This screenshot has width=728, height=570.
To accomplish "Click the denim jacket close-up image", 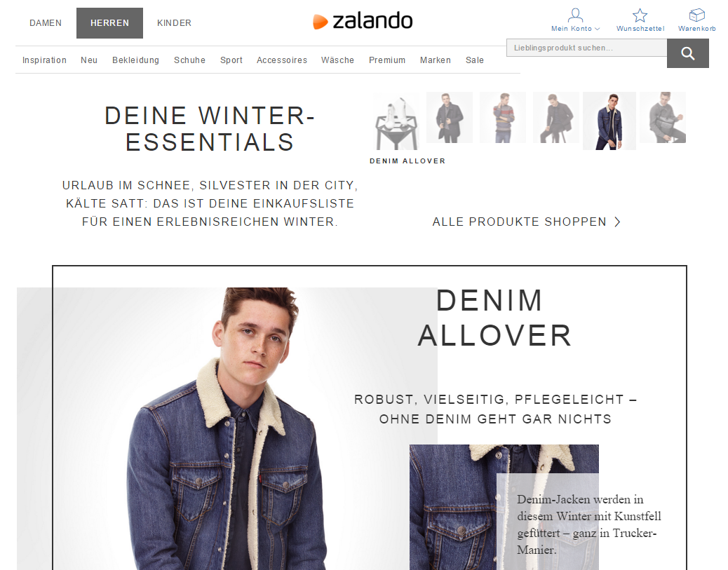I will click(504, 507).
